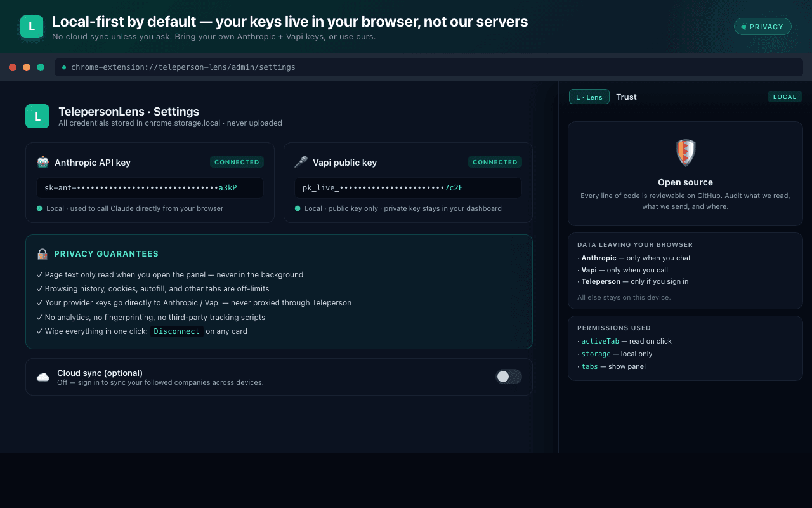Enable the Cloud sync toggle

click(x=509, y=377)
